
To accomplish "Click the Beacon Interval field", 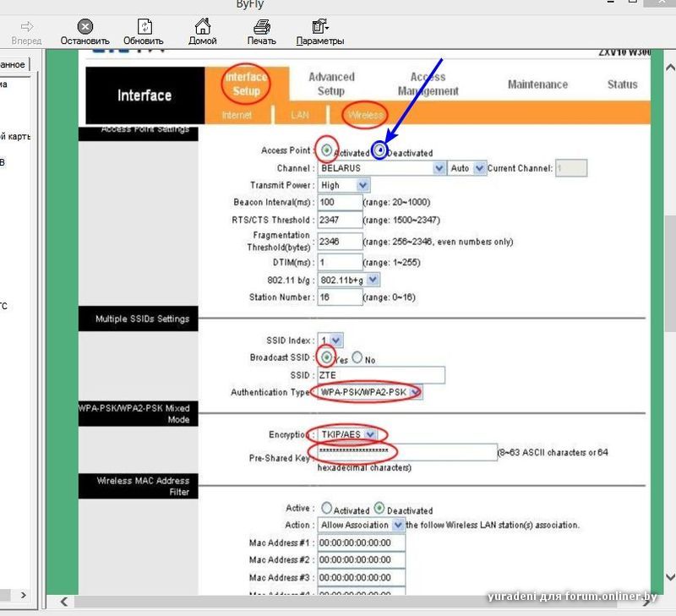I will [x=341, y=202].
